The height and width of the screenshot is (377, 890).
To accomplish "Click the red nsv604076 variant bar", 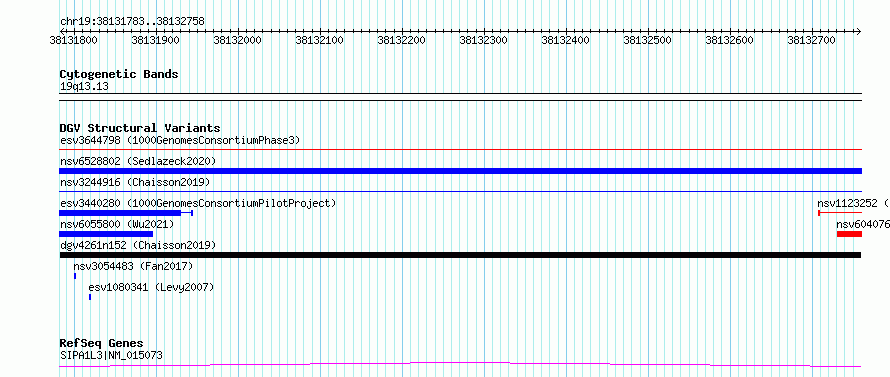I will click(849, 234).
